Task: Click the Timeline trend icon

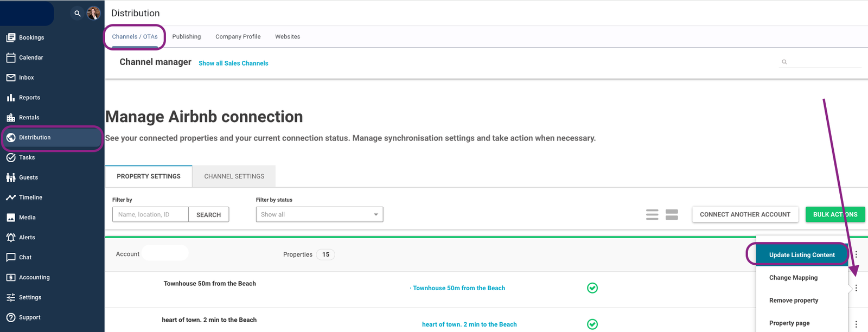Action: (11, 197)
